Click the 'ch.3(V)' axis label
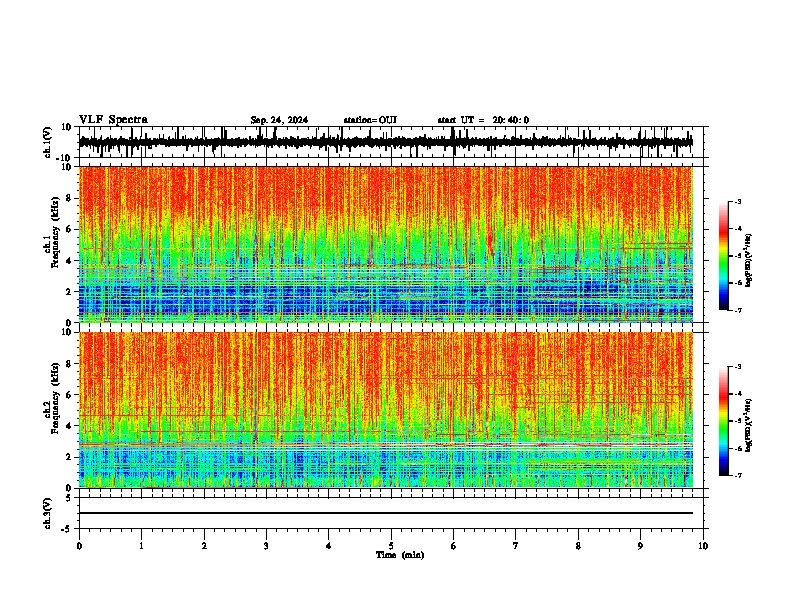This screenshot has height=612, width=792. pyautogui.click(x=48, y=514)
